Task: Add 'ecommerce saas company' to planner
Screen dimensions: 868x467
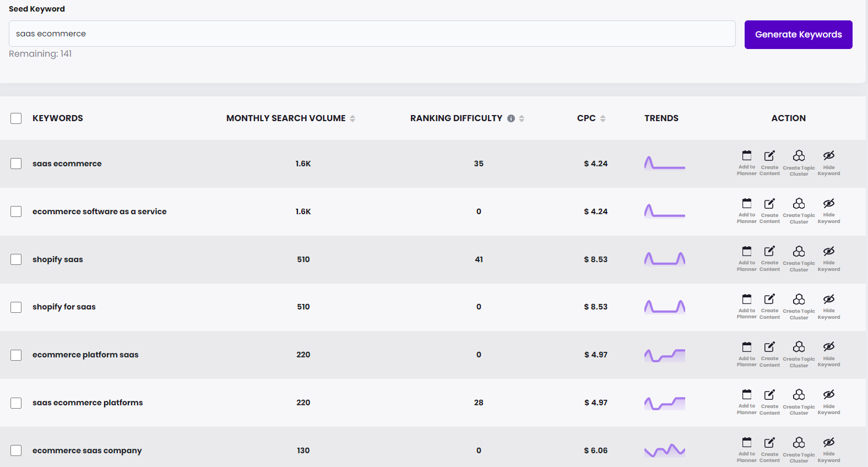Action: pos(747,450)
